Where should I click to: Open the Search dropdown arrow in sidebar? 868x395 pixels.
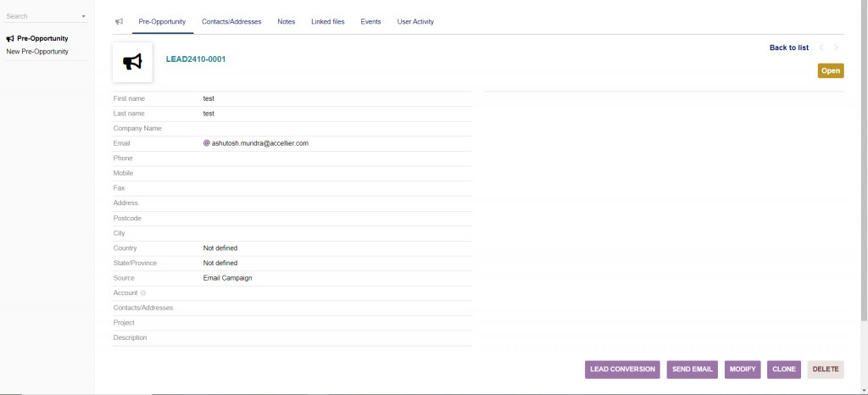tap(84, 17)
